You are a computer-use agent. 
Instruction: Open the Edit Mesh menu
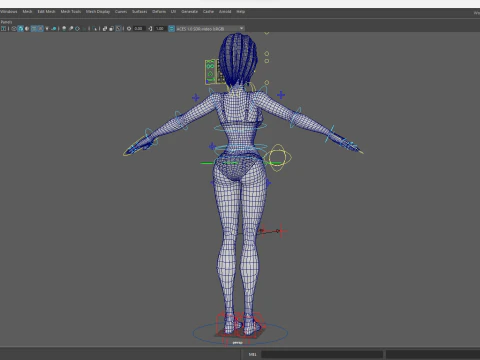[x=46, y=12]
